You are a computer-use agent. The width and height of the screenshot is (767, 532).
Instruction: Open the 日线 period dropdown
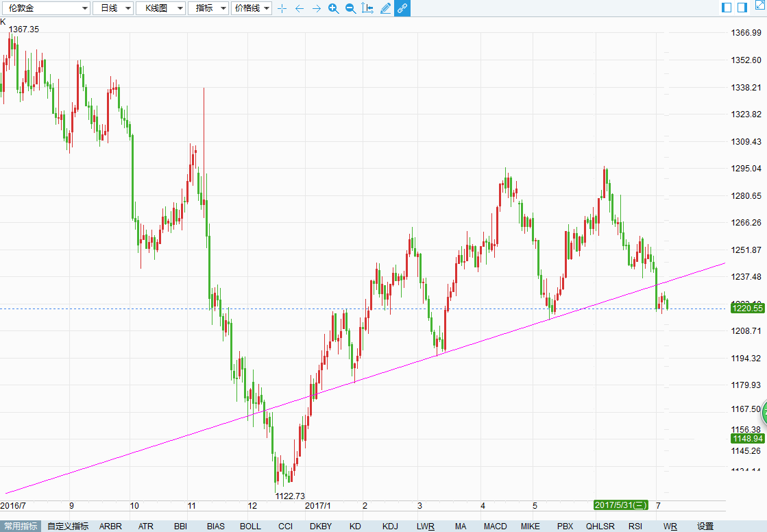[113, 8]
